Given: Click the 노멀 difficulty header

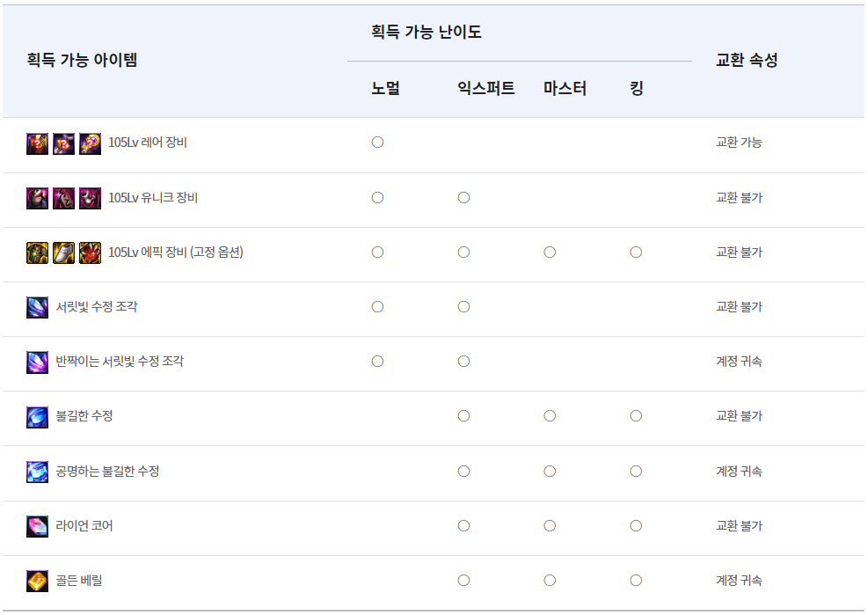Looking at the screenshot, I should pos(385,88).
